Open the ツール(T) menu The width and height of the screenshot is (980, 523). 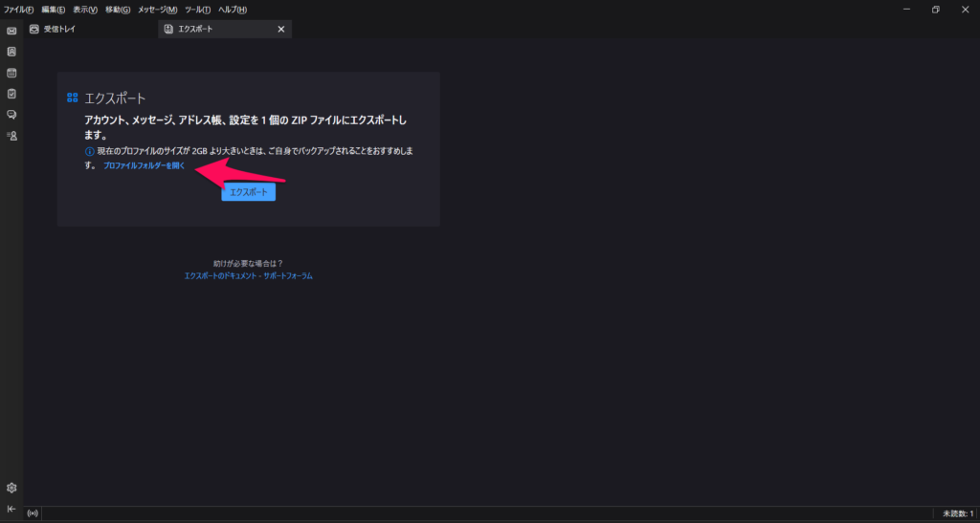[197, 10]
